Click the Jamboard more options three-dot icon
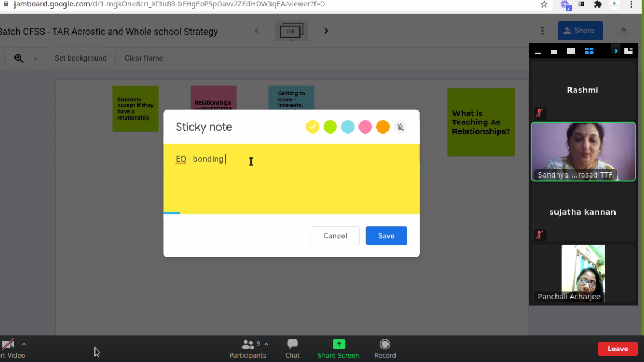644x362 pixels. point(543,31)
